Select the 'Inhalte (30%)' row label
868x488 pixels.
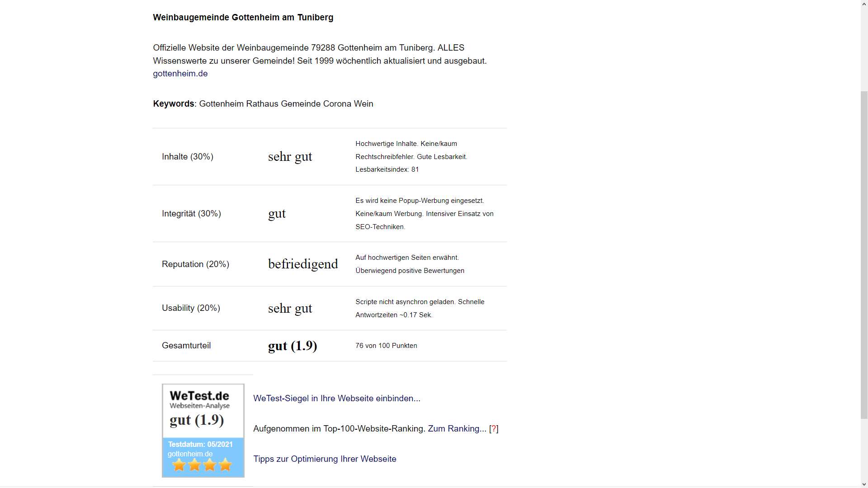(x=188, y=157)
